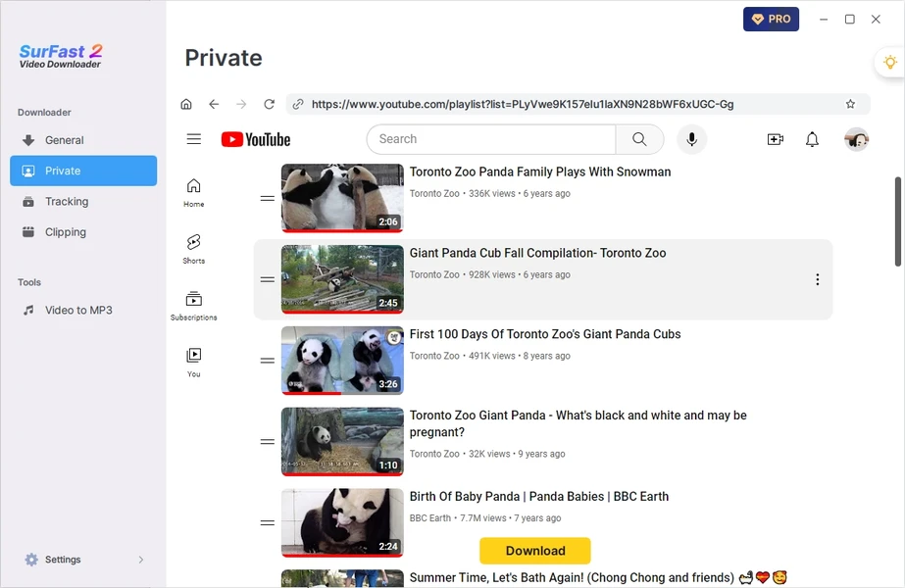The width and height of the screenshot is (905, 588).
Task: Open the account avatar menu
Action: [x=857, y=139]
